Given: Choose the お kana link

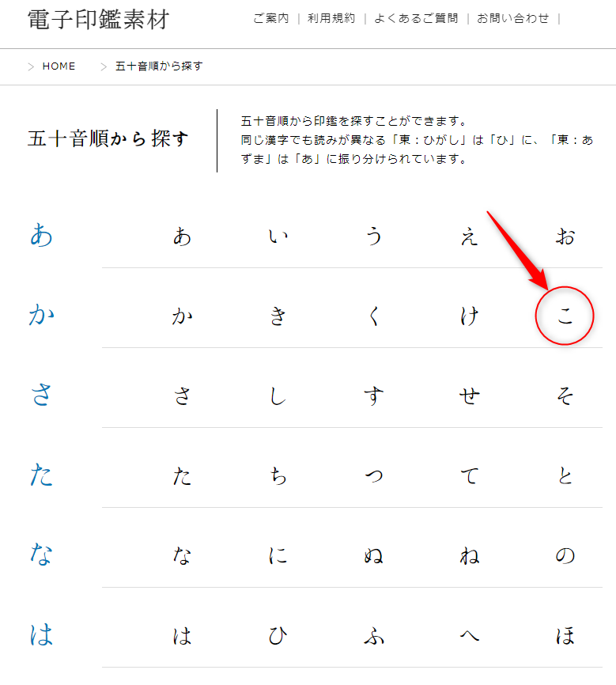Looking at the screenshot, I should pos(565,237).
